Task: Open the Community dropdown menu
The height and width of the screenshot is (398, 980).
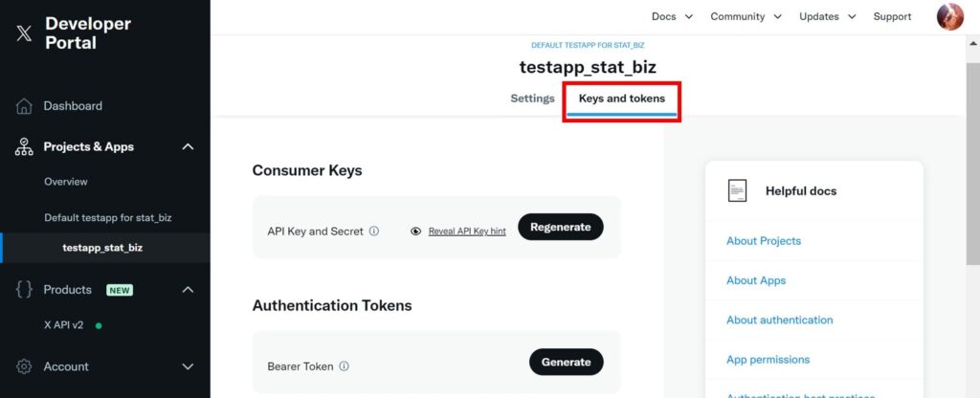Action: (746, 16)
